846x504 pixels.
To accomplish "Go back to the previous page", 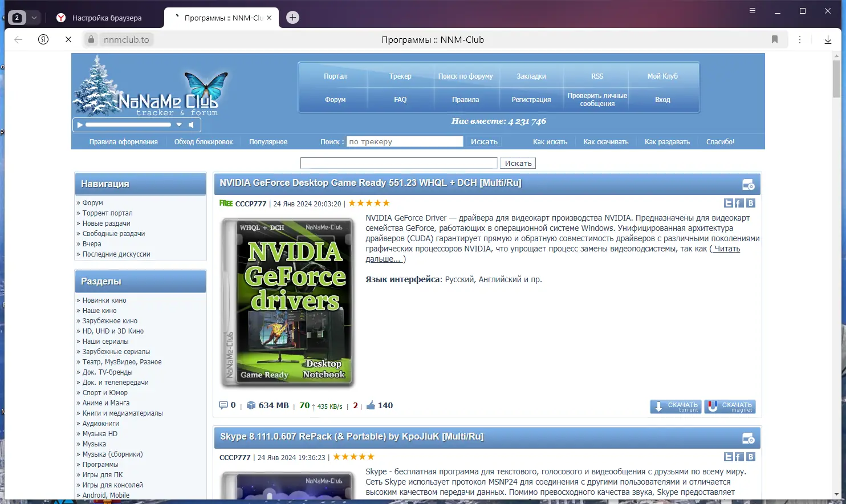I will (18, 39).
